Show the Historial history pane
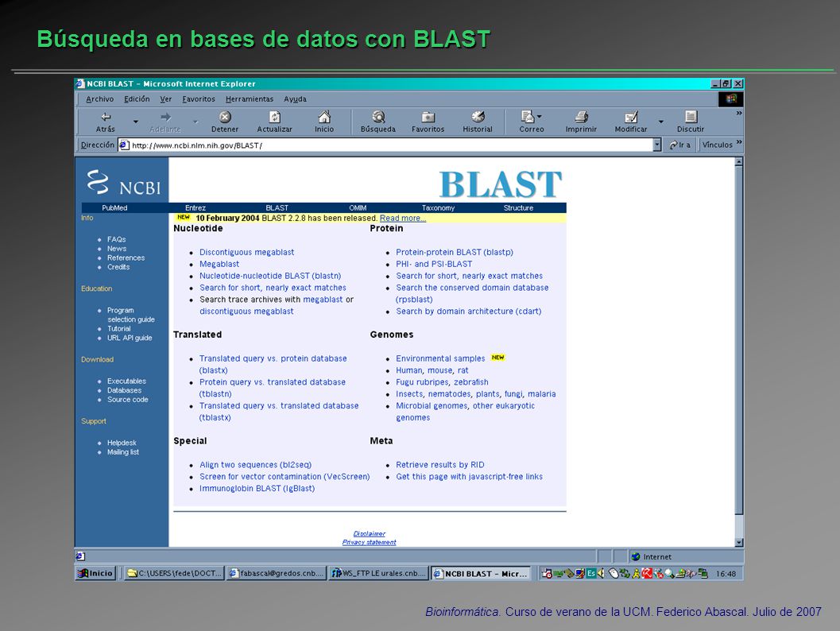This screenshot has width=840, height=631. tap(478, 122)
